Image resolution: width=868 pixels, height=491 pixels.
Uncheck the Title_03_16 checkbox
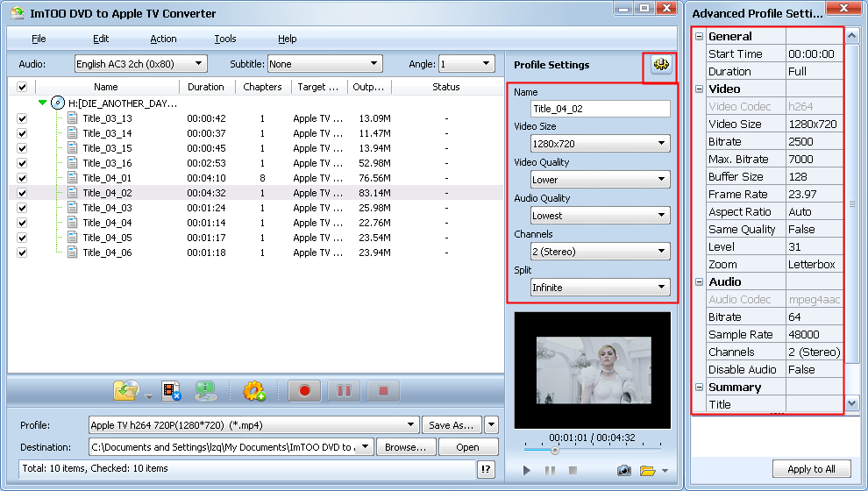click(x=22, y=163)
